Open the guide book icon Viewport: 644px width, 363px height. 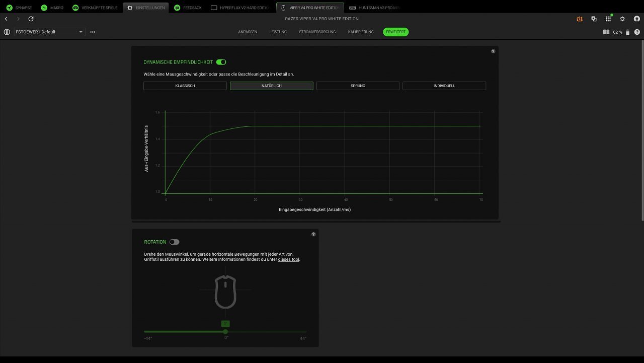coord(606,32)
